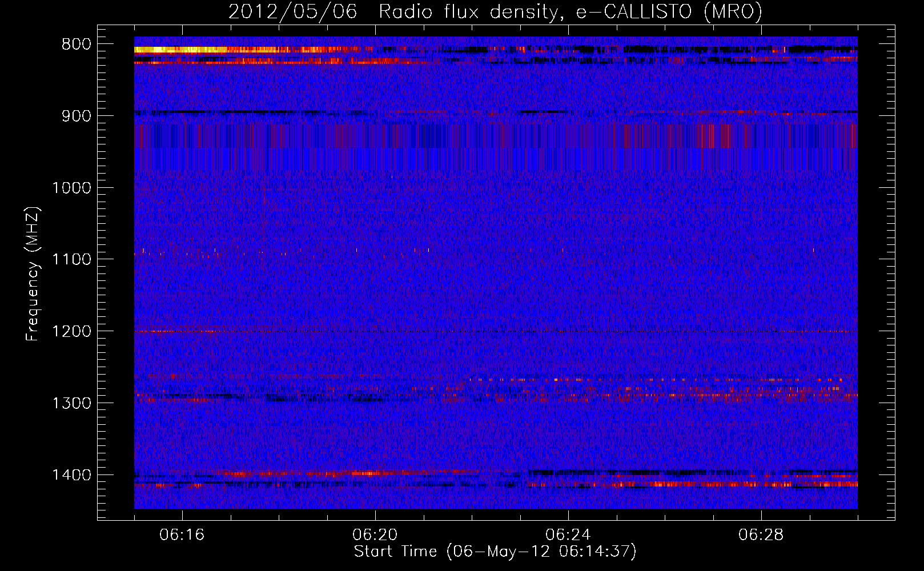Click the 'Start Time (06-May-12 06:14:37)' label
Image resolution: width=924 pixels, height=571 pixels.
495,552
